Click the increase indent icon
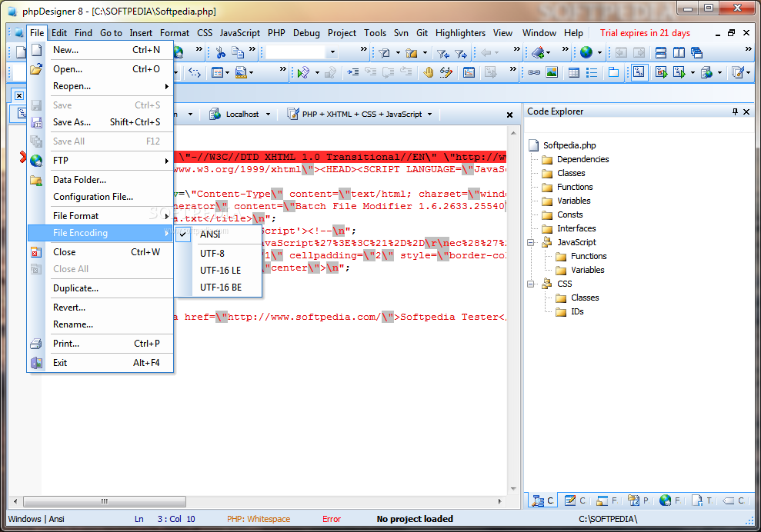 coord(353,73)
